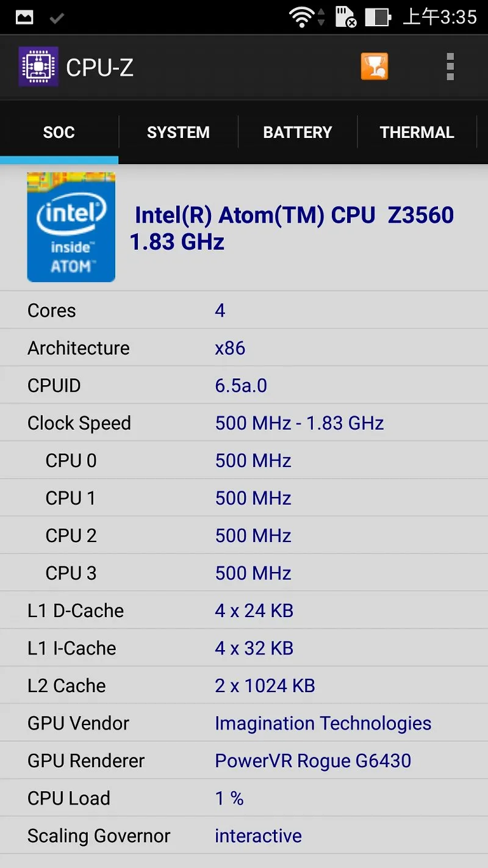Tap the Clock Speed row
Image resolution: width=488 pixels, height=868 pixels.
click(244, 422)
